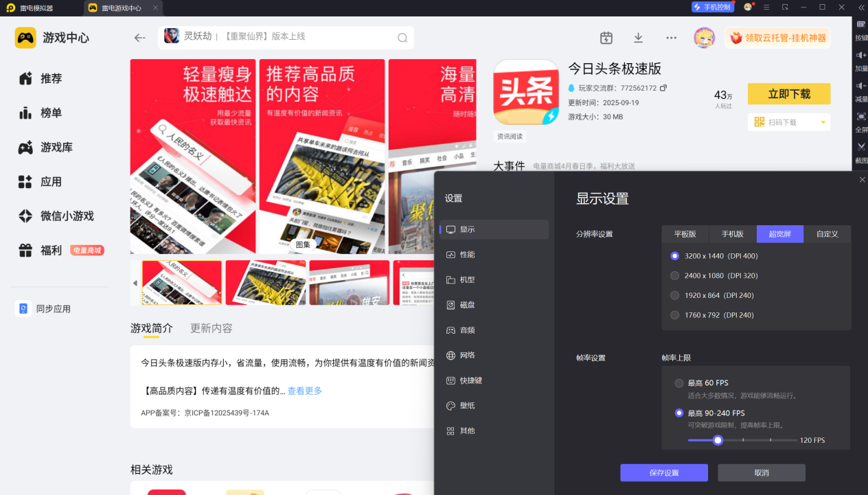This screenshot has height=495, width=868.
Task: Click the 立即下载 button
Action: [x=788, y=94]
